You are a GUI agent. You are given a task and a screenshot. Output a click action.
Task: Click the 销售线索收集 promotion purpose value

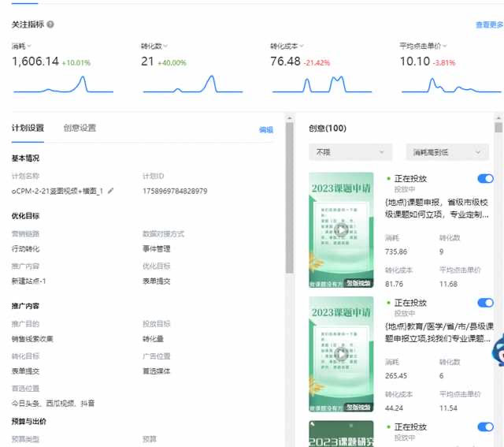pos(32,339)
